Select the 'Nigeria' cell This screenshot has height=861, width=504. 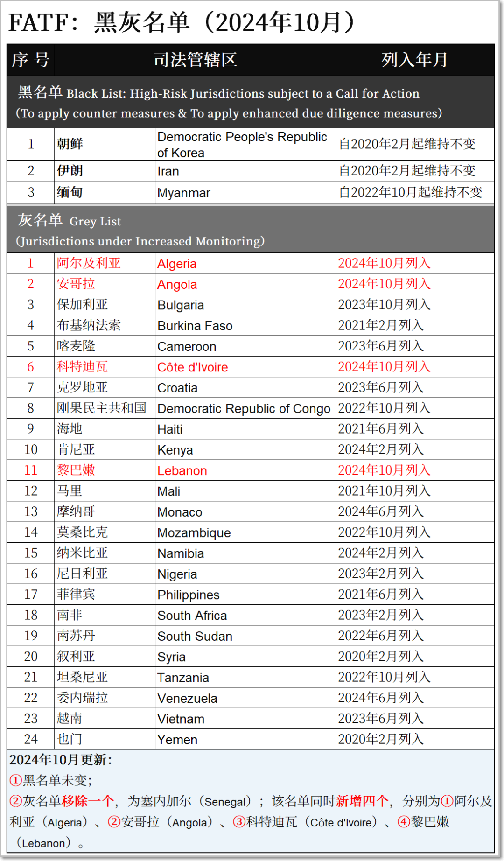point(245,574)
